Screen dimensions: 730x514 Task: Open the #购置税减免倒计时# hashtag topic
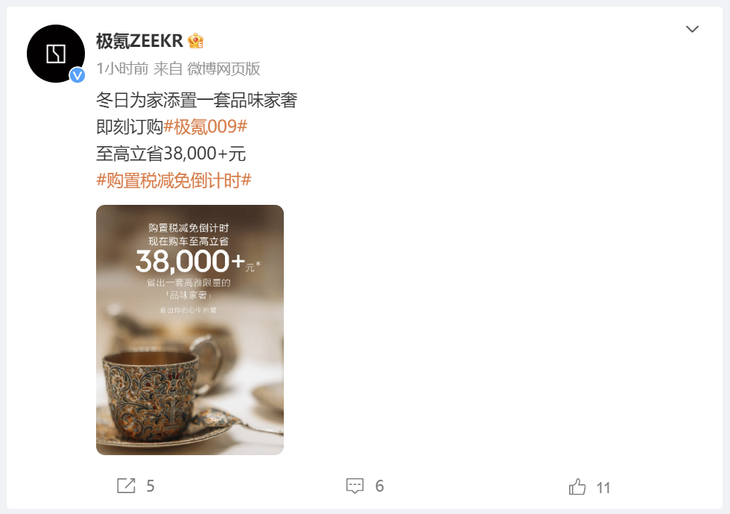tap(174, 180)
